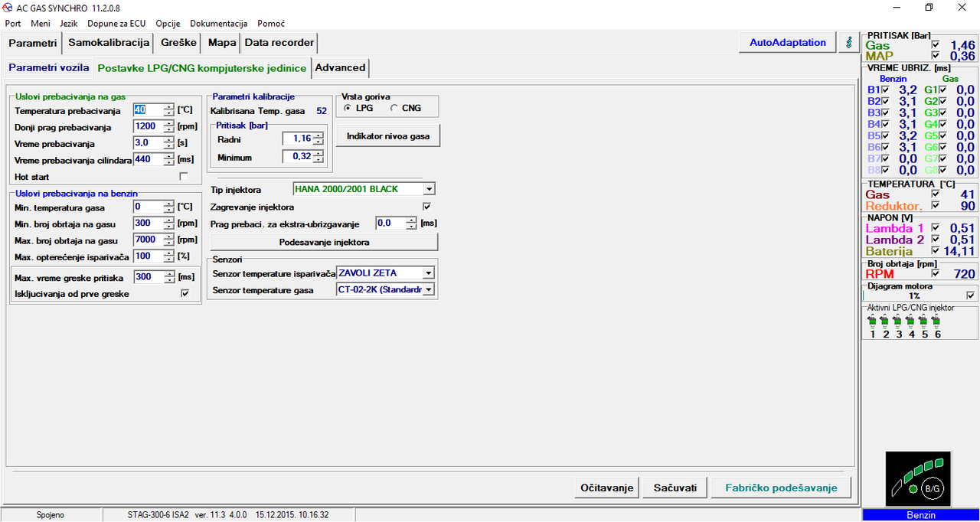980x522 pixels.
Task: Increase Vreme prebacivanja with up arrow
Action: click(x=168, y=140)
